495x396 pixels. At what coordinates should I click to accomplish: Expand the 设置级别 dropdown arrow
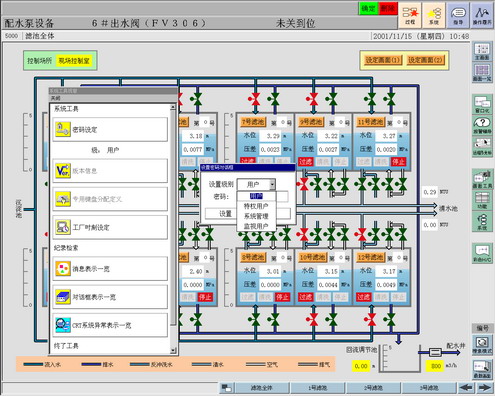click(x=272, y=184)
